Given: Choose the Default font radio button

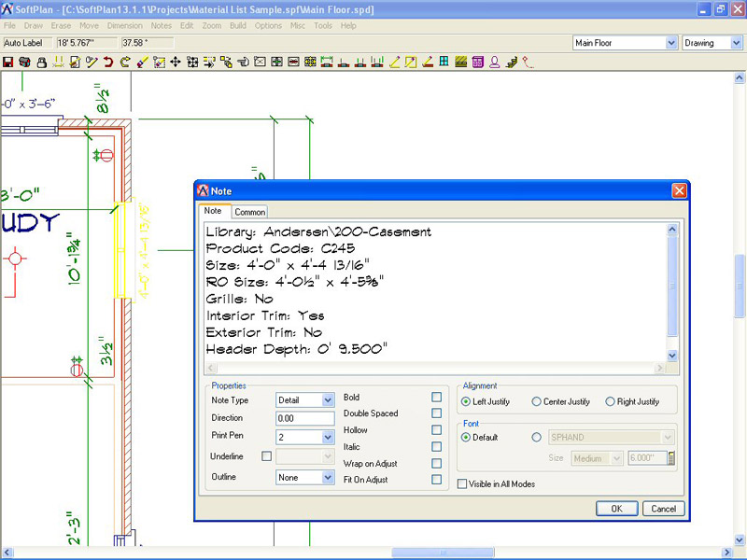Looking at the screenshot, I should coord(465,437).
